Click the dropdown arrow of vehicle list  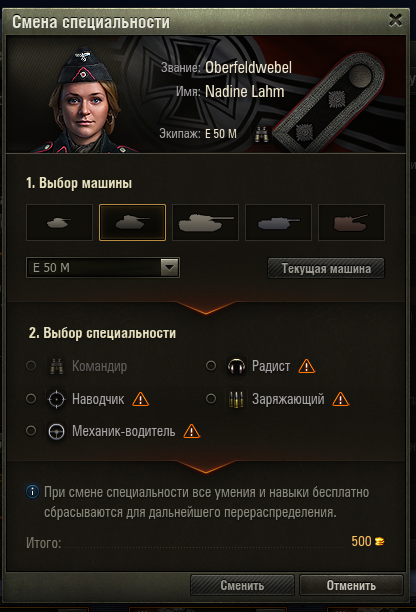coord(169,267)
